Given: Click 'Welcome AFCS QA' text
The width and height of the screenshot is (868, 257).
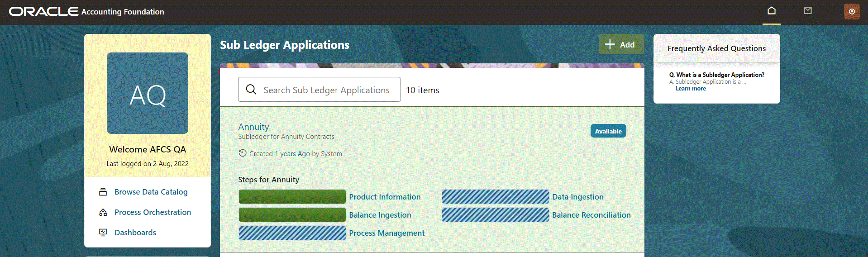Looking at the screenshot, I should tap(148, 149).
